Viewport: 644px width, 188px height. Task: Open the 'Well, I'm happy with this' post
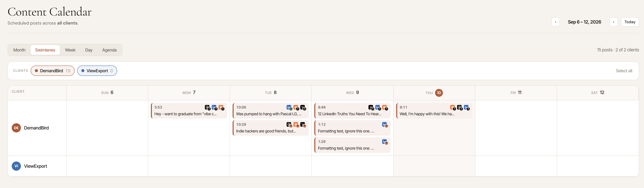point(434,111)
